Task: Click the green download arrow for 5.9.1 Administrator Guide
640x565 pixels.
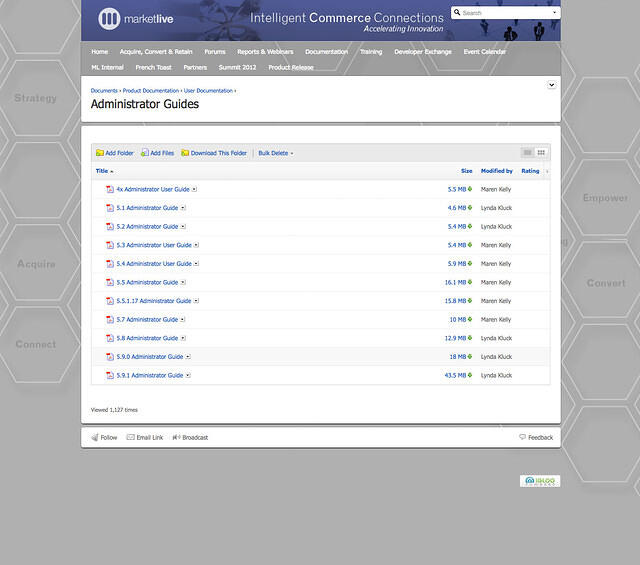Action: (x=470, y=376)
